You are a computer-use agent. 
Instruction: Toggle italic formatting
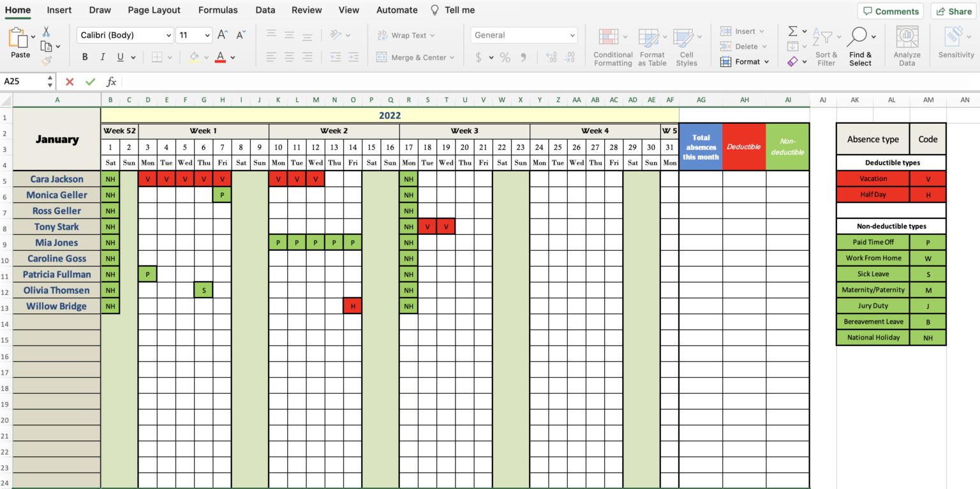pos(103,57)
